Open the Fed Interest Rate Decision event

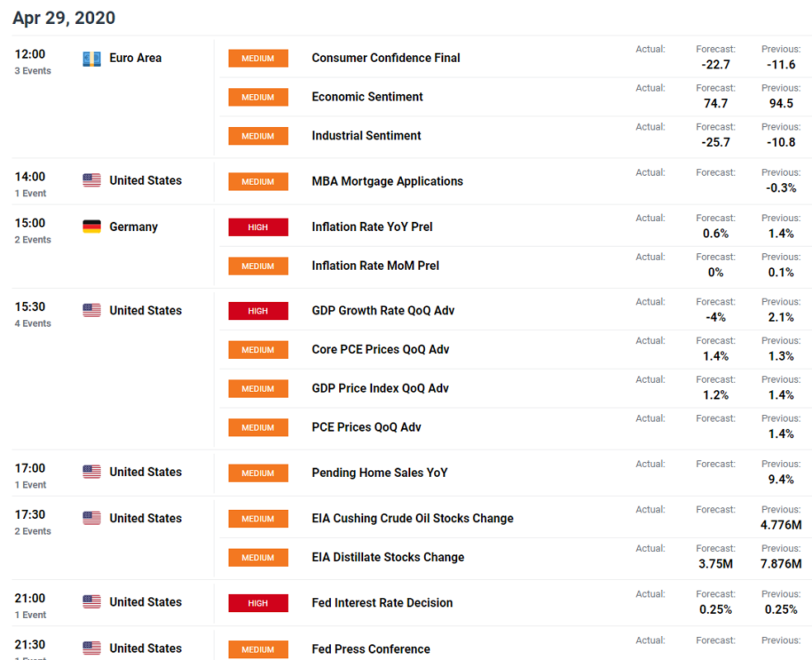[x=382, y=603]
